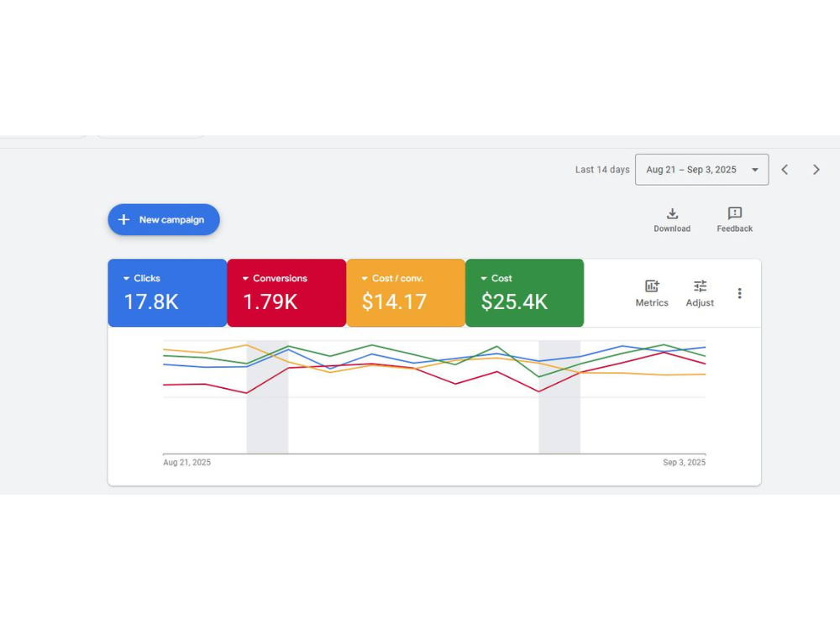
Task: Click the plus icon on New campaign
Action: tap(124, 219)
